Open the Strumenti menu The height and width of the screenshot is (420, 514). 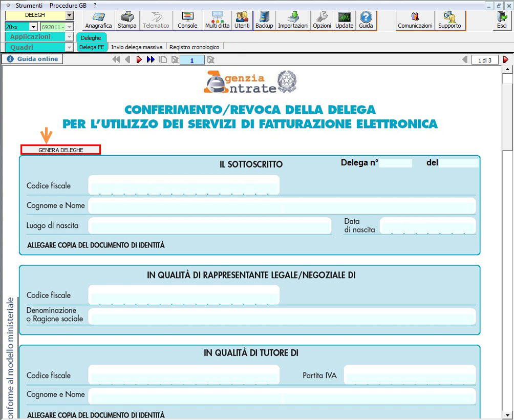tap(29, 6)
